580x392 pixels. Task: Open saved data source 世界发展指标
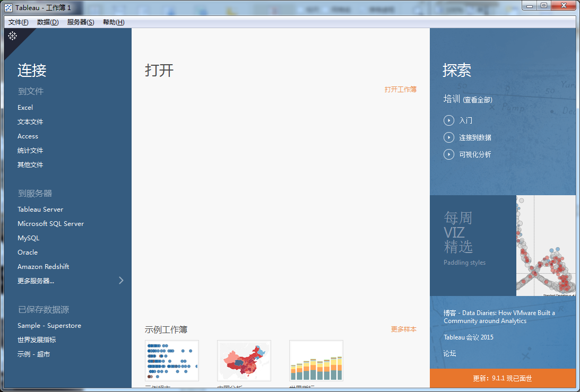coord(37,340)
